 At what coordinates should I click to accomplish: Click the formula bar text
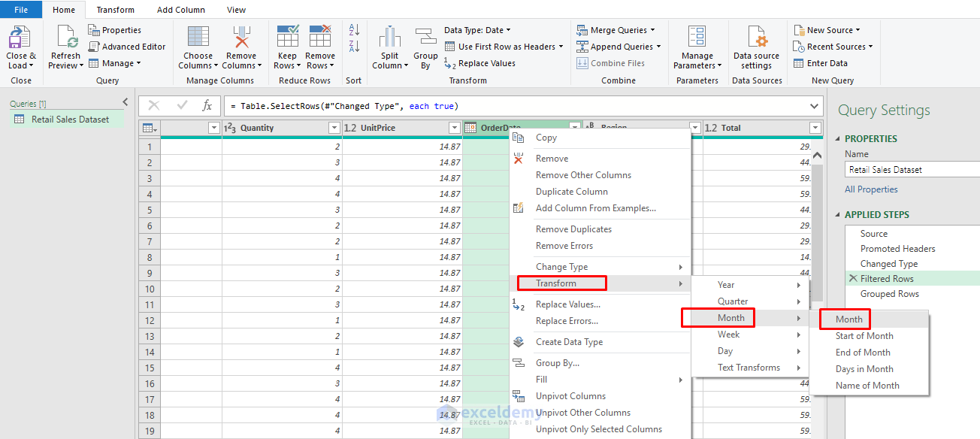(344, 106)
